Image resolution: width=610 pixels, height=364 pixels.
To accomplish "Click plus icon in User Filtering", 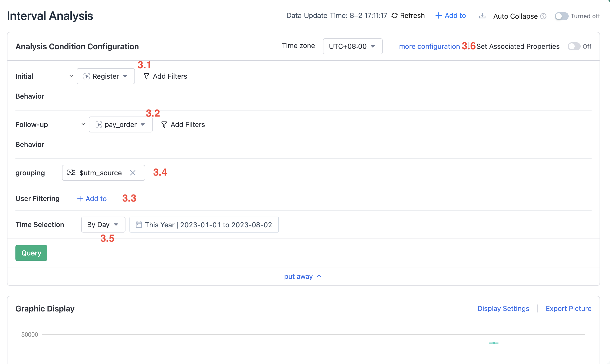I will 80,199.
